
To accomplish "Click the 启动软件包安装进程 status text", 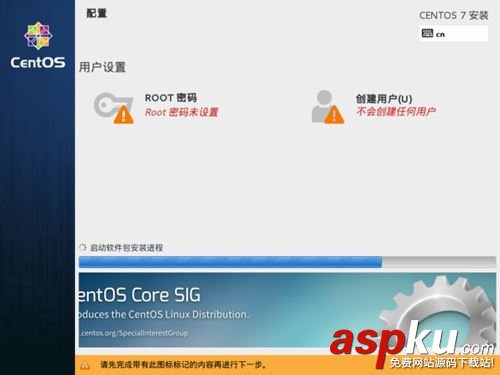I will [x=126, y=248].
